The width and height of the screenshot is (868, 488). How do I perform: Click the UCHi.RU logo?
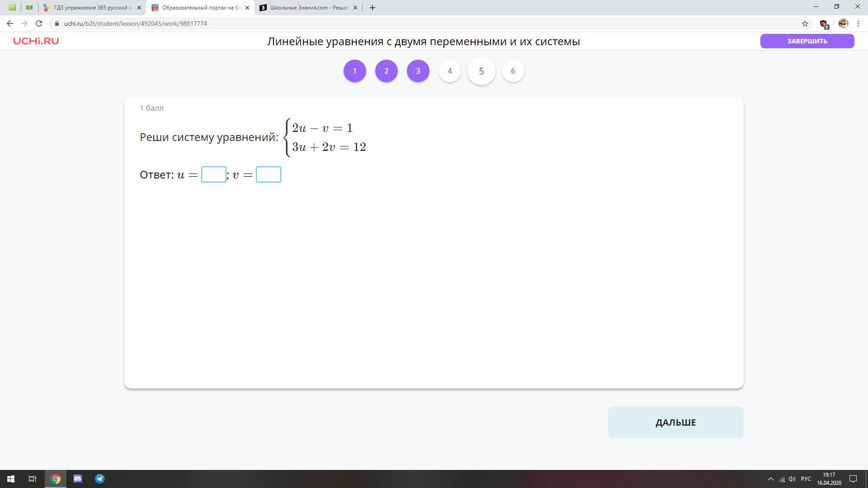pos(36,41)
